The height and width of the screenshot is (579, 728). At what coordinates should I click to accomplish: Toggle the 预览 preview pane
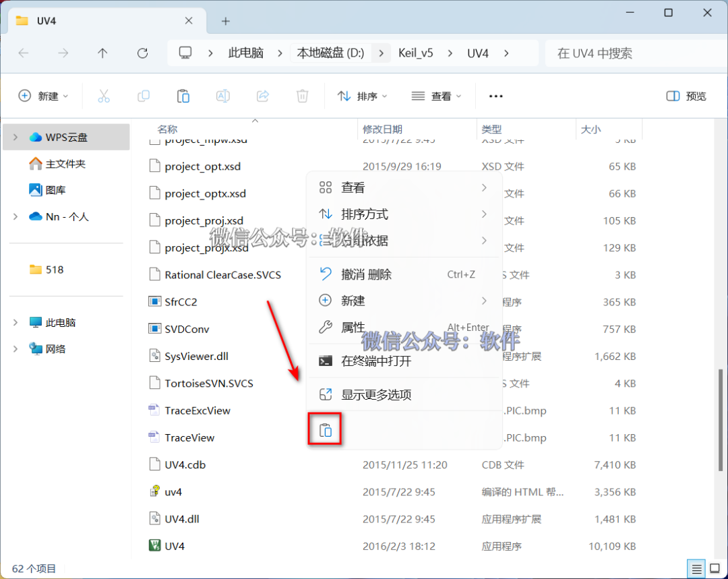point(686,96)
